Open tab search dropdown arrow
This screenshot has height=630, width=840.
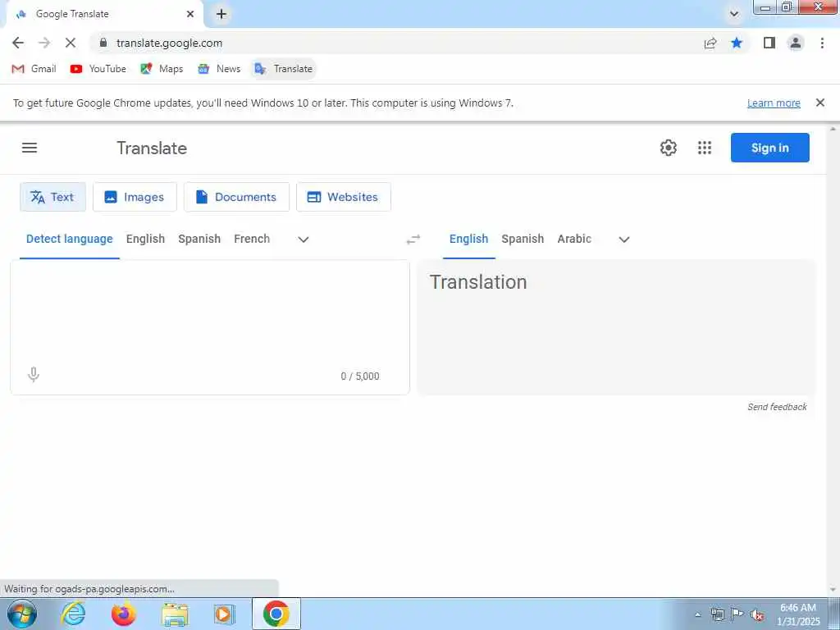[x=734, y=15]
